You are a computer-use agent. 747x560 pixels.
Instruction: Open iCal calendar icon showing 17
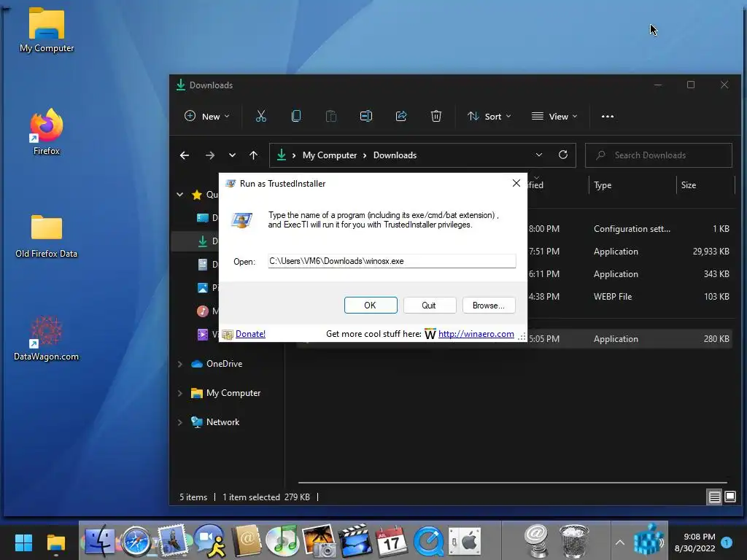(391, 541)
